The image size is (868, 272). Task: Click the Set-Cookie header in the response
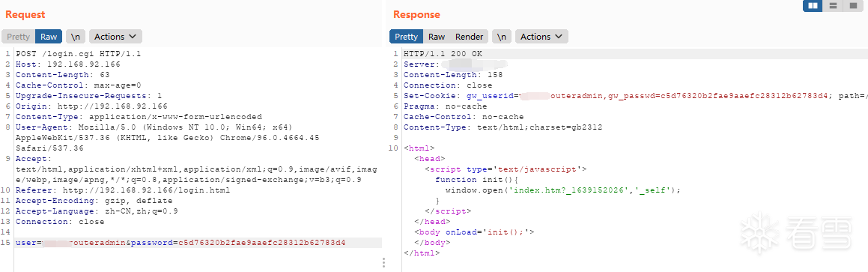click(635, 96)
